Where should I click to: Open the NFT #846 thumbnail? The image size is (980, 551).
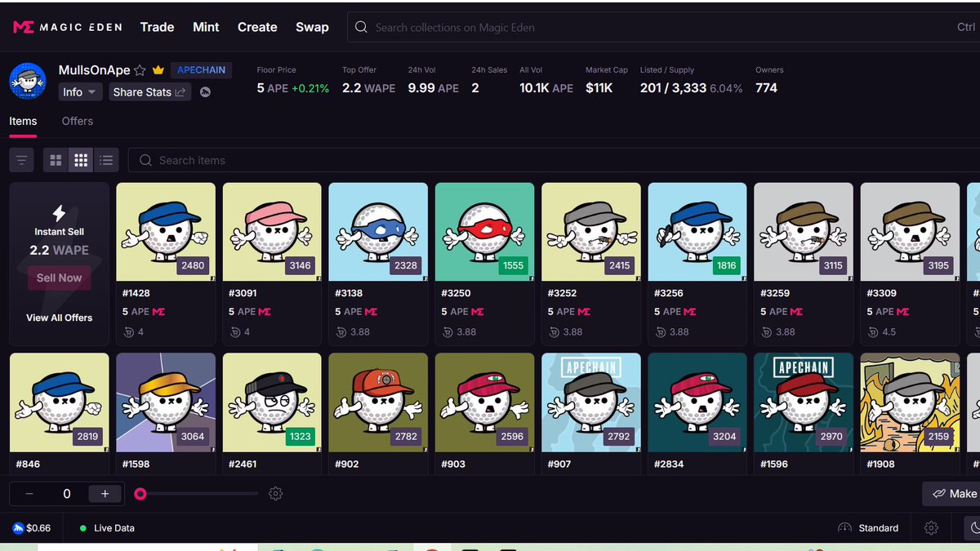tap(59, 402)
